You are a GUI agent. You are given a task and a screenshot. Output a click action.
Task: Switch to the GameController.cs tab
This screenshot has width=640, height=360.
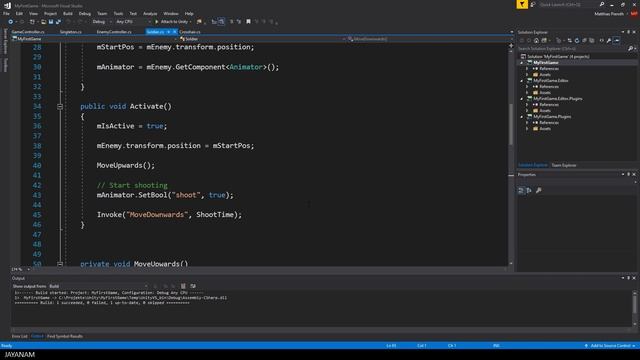[28, 32]
